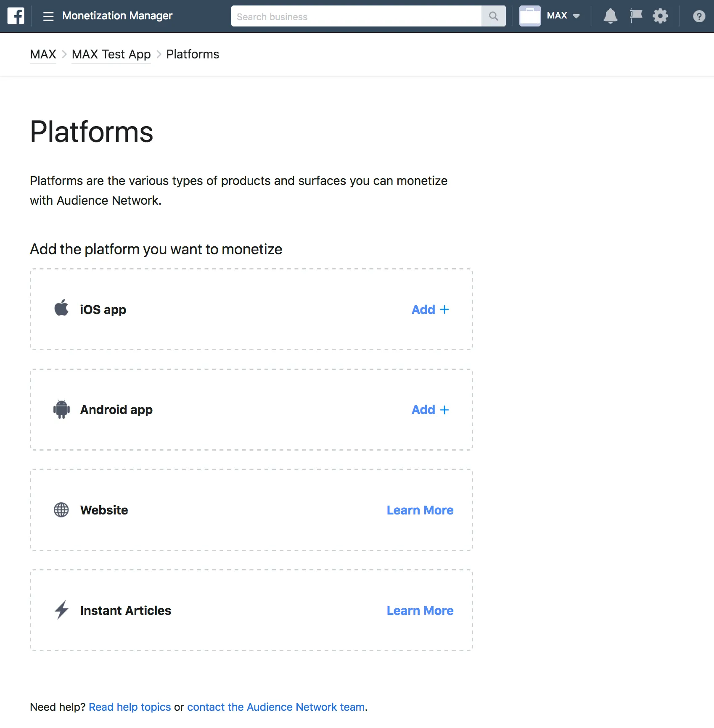Click the Android robot icon

tap(61, 409)
